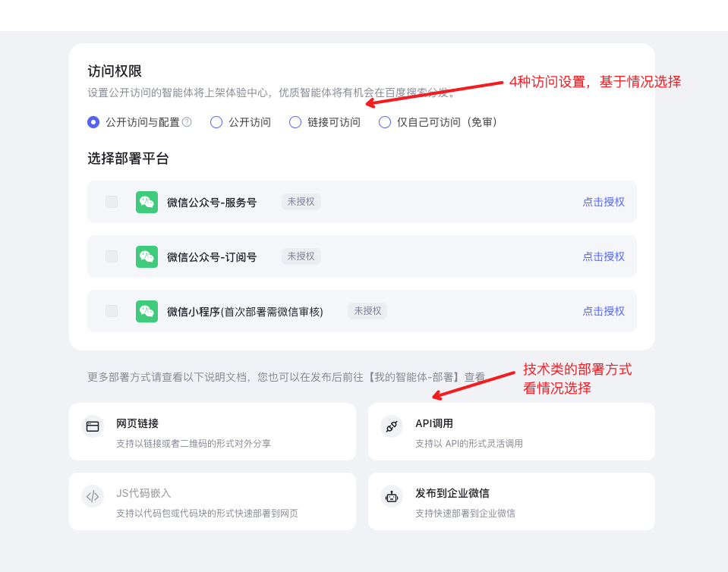Check the 微信小程序 checkbox
Screen dimensions: 728x572
tap(111, 311)
